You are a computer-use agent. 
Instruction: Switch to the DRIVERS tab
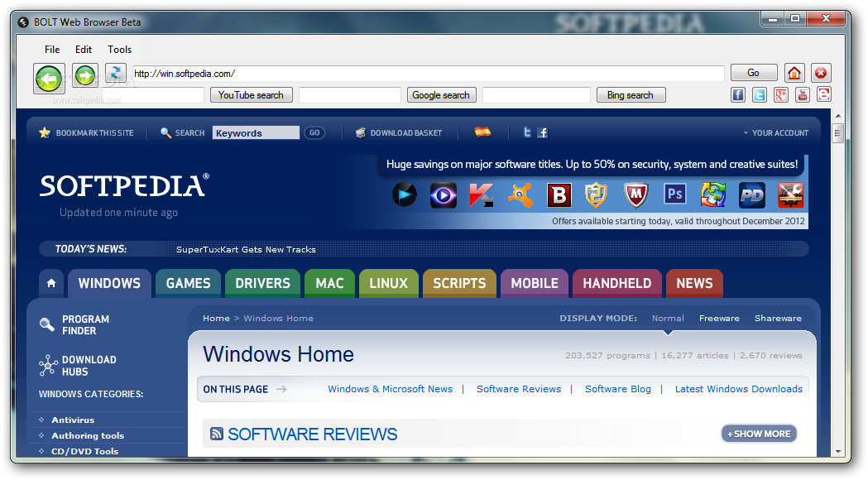(262, 284)
